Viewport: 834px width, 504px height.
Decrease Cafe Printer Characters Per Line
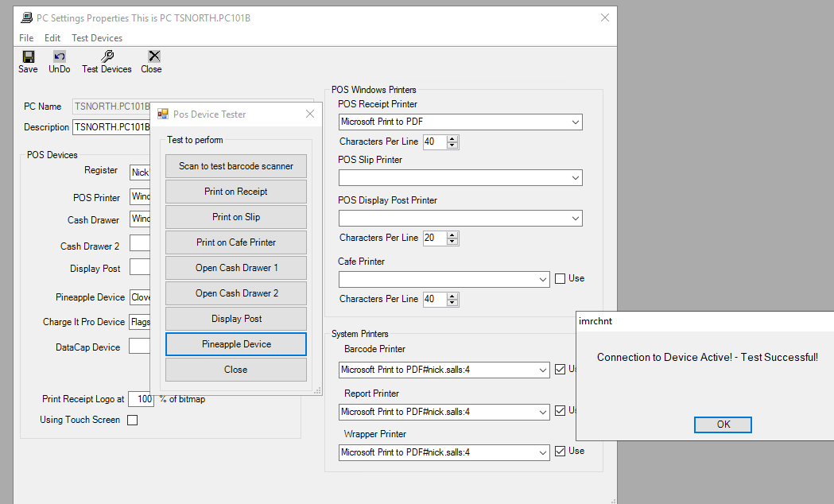[x=452, y=303]
